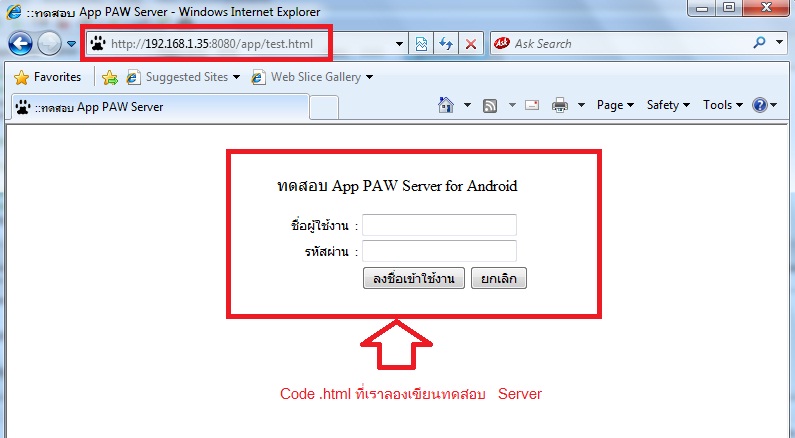Click the Forward navigation arrow
Viewport: 795px width, 438px height.
tap(50, 44)
